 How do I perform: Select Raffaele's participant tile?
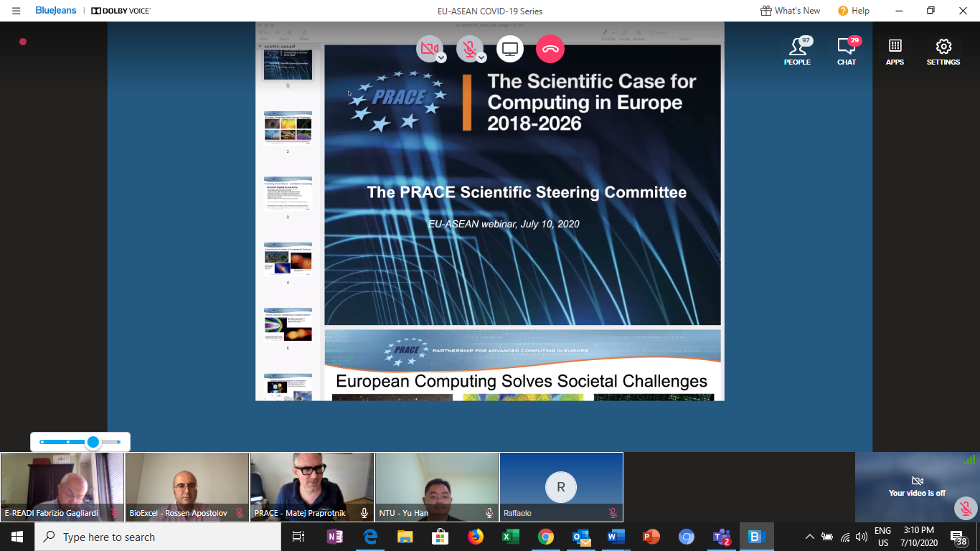pos(562,486)
